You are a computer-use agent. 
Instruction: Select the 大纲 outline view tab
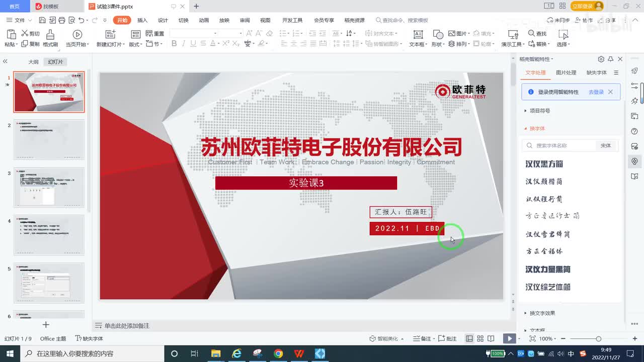(33, 62)
